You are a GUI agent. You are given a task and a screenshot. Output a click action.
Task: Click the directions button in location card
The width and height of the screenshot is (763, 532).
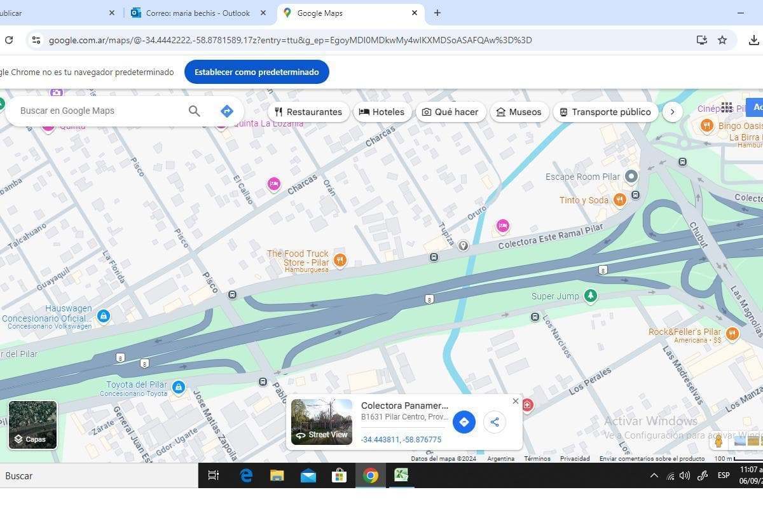coord(464,422)
